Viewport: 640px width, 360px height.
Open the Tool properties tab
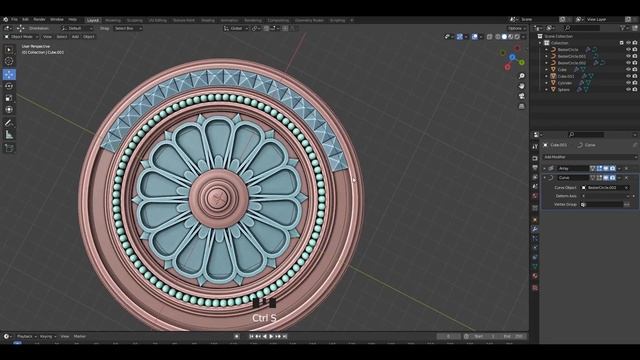click(x=535, y=147)
